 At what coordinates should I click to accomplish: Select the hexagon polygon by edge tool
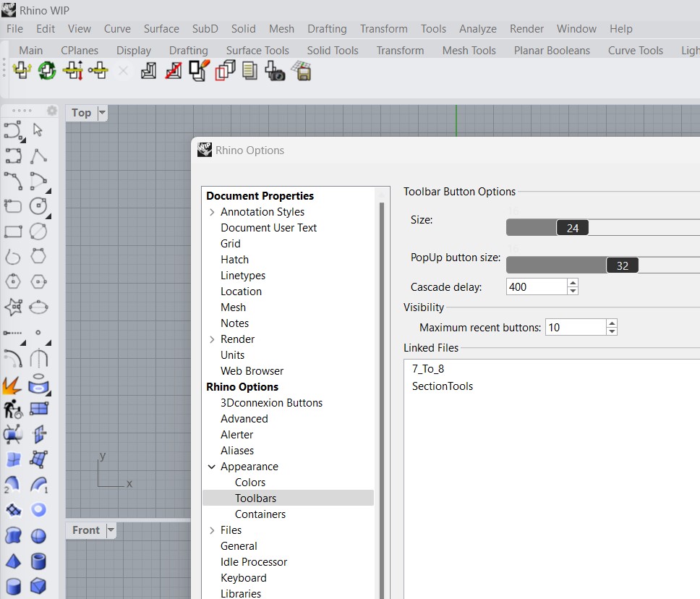[38, 257]
